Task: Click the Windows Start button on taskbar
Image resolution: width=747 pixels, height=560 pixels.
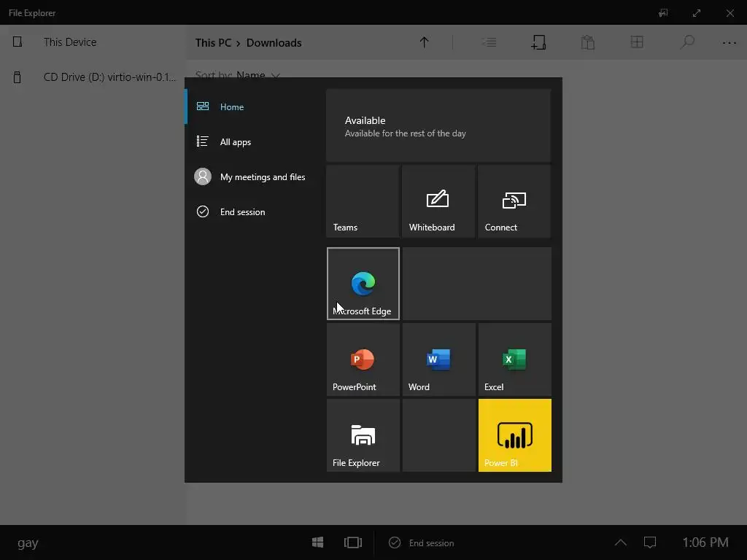Action: tap(318, 542)
